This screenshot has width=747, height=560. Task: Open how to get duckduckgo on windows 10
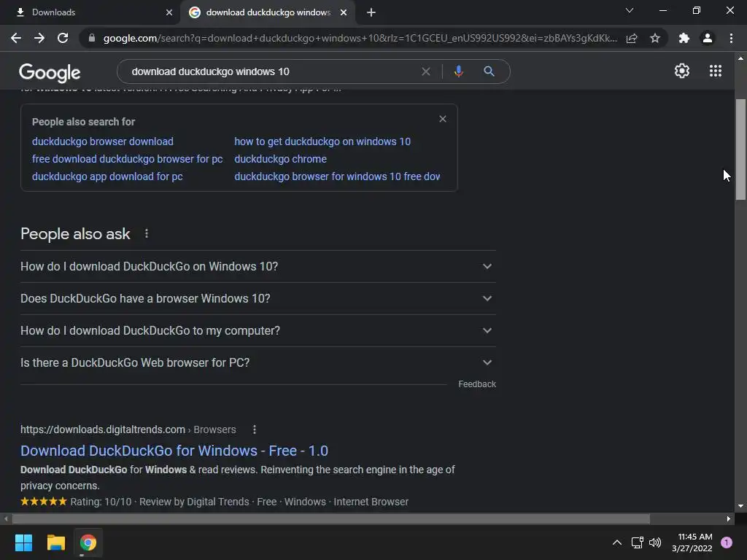322,141
